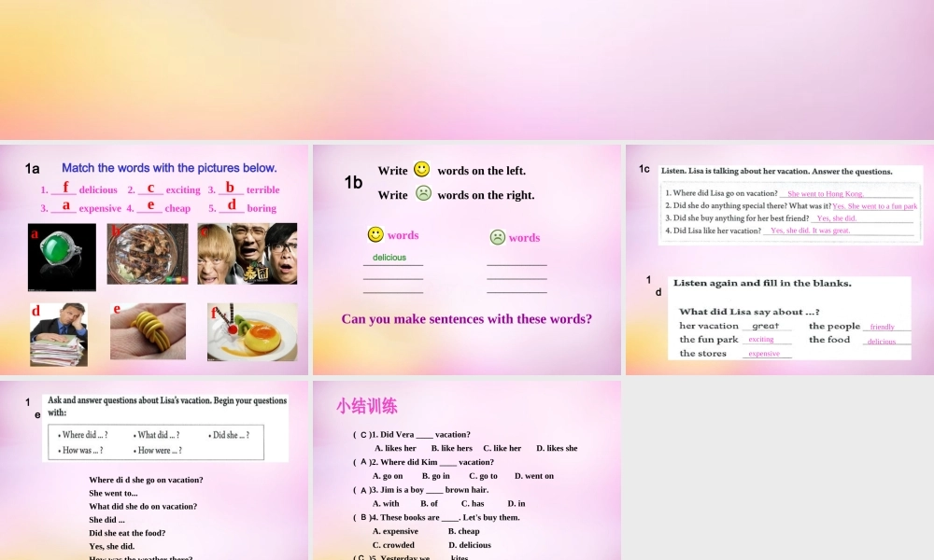Click "Can you make sentences with these words?"
The image size is (934, 560).
click(466, 319)
